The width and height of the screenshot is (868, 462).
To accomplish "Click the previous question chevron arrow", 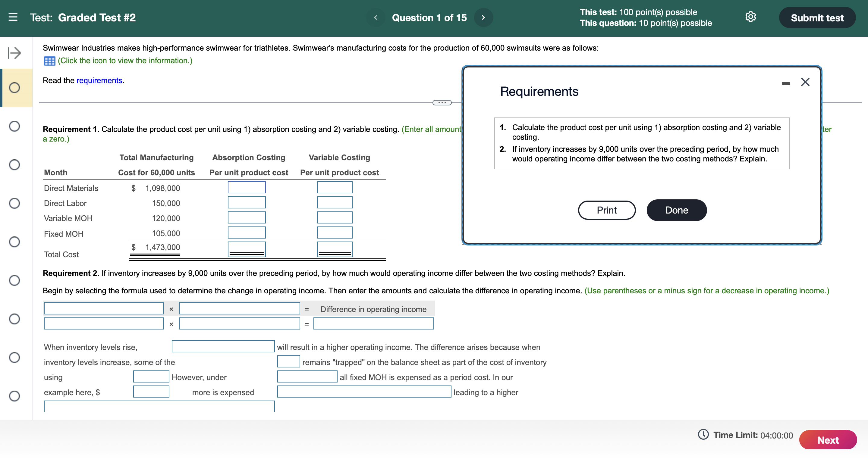I will click(375, 17).
